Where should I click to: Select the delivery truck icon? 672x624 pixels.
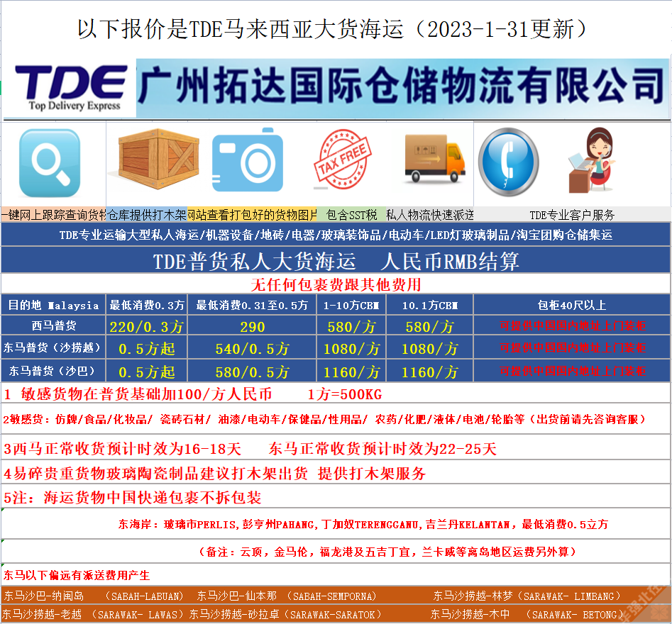point(434,158)
